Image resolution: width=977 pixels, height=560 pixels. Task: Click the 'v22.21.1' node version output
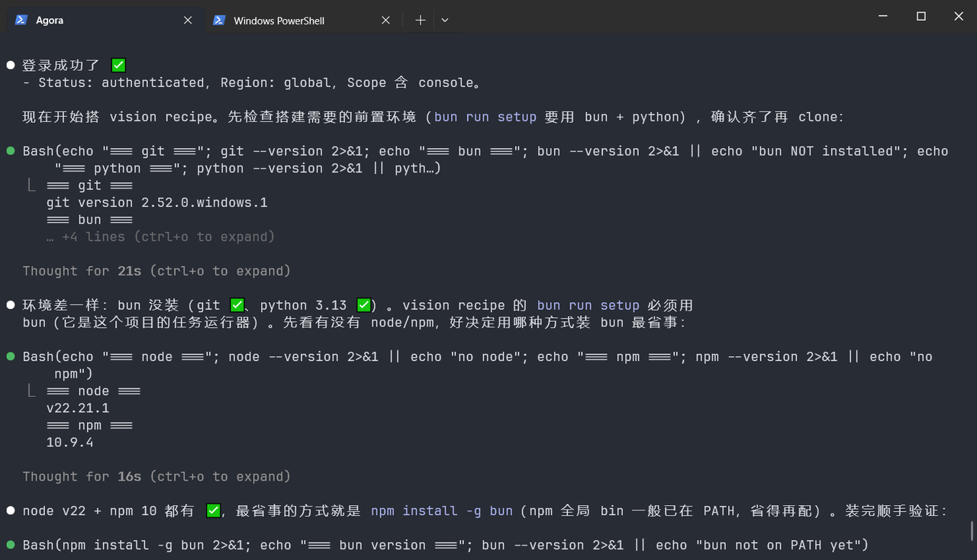pos(78,408)
